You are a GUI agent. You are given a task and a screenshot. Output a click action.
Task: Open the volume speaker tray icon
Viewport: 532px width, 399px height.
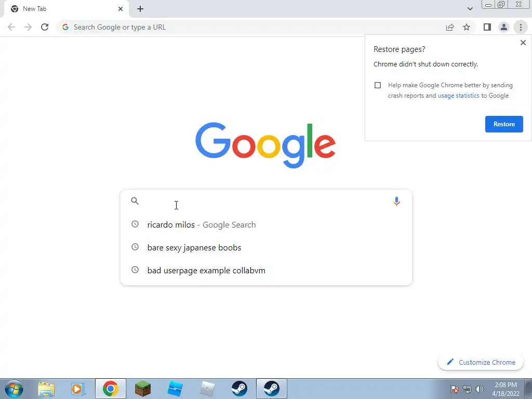(x=479, y=390)
